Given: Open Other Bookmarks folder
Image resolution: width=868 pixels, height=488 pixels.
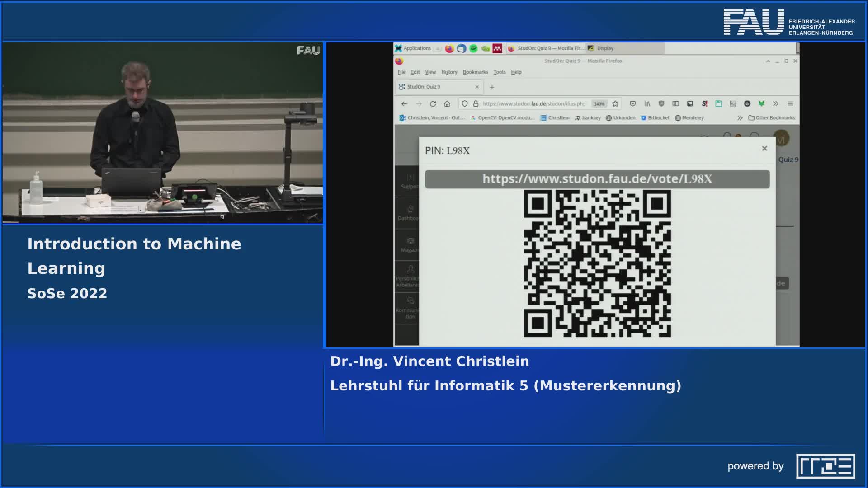Looking at the screenshot, I should pos(772,118).
